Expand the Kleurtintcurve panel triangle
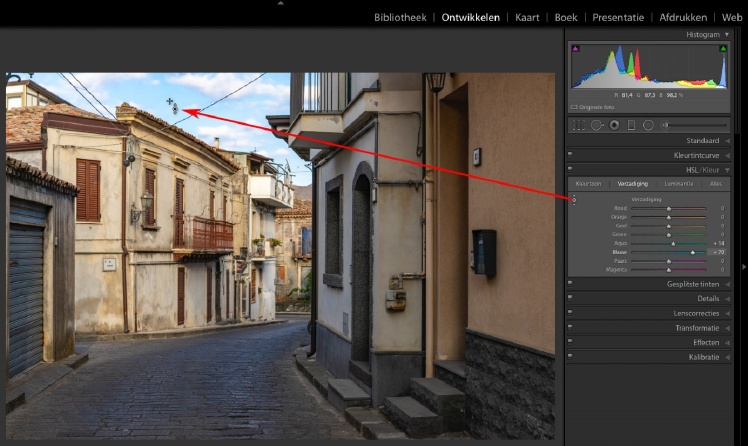748x446 pixels. (x=727, y=156)
